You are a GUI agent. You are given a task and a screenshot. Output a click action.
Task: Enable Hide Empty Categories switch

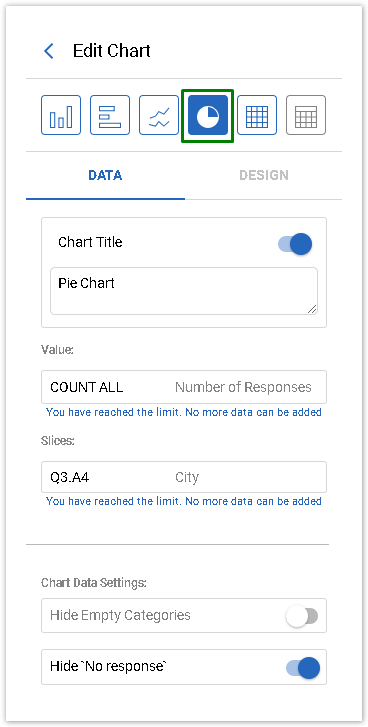click(302, 616)
